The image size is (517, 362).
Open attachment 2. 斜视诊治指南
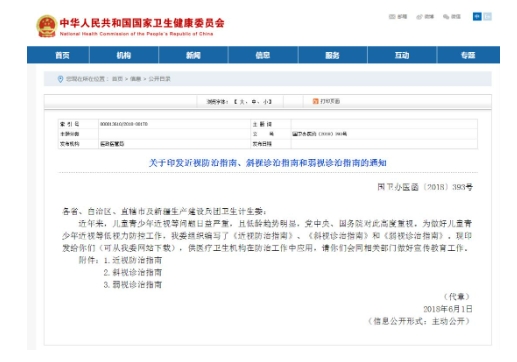point(133,272)
